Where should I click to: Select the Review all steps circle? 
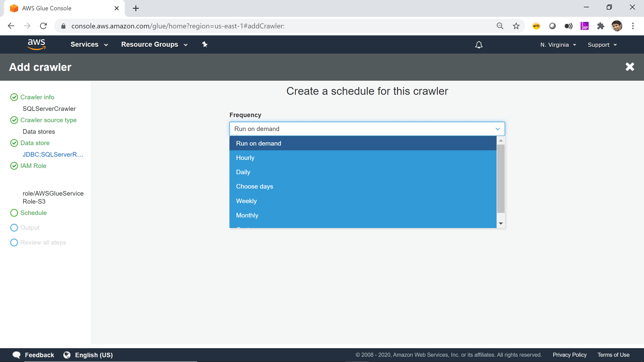tap(14, 242)
